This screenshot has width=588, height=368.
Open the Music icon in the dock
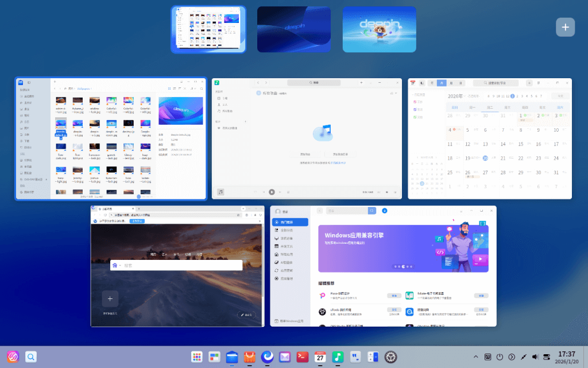[338, 356]
